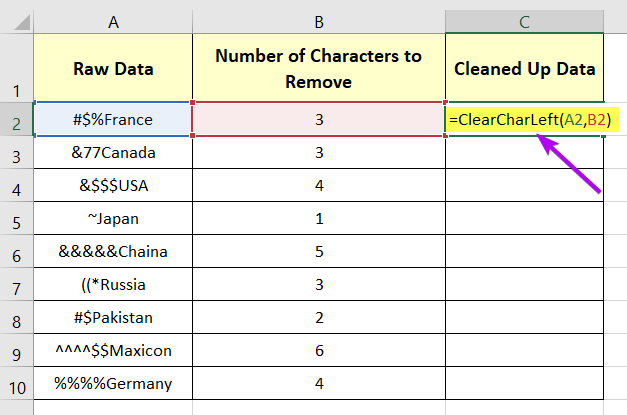The height and width of the screenshot is (415, 627).
Task: Click the Number of Characters to Remove header
Action: (x=319, y=68)
